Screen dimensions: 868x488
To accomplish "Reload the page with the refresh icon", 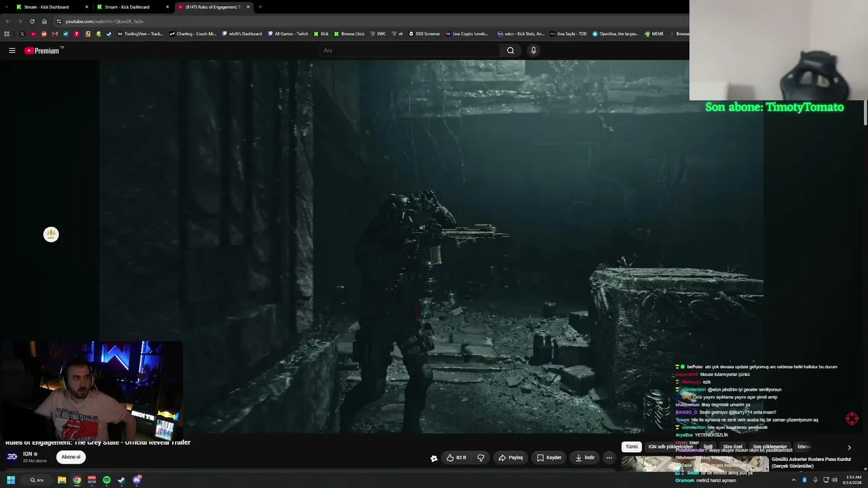I will coord(32,21).
